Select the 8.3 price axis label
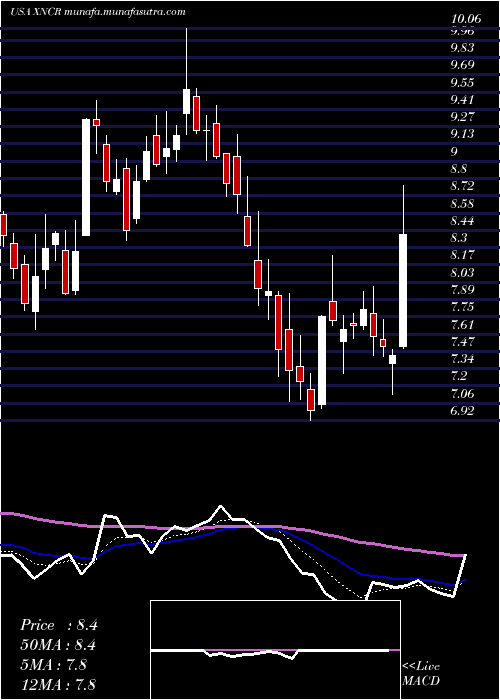This screenshot has height=700, width=500. click(458, 238)
